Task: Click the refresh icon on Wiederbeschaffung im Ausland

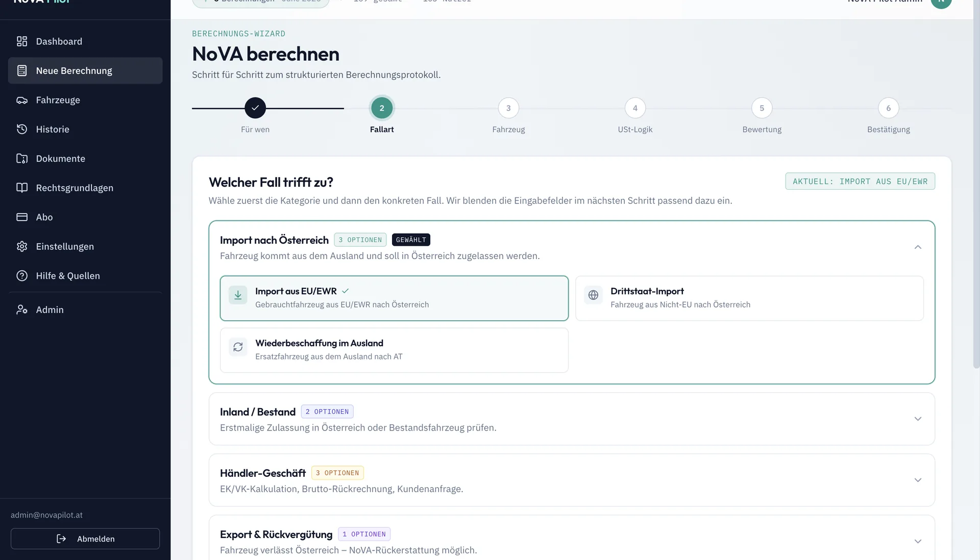Action: [x=238, y=347]
